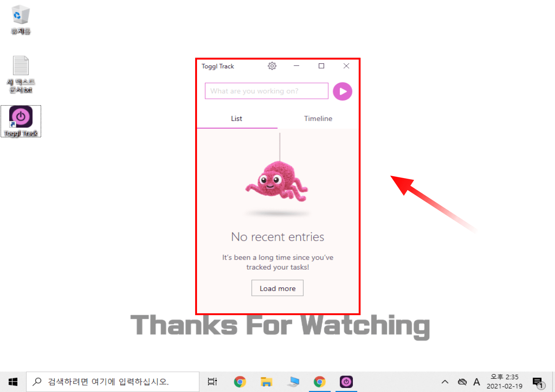This screenshot has width=555, height=392.
Task: Open the Windows Start menu
Action: pos(13,382)
